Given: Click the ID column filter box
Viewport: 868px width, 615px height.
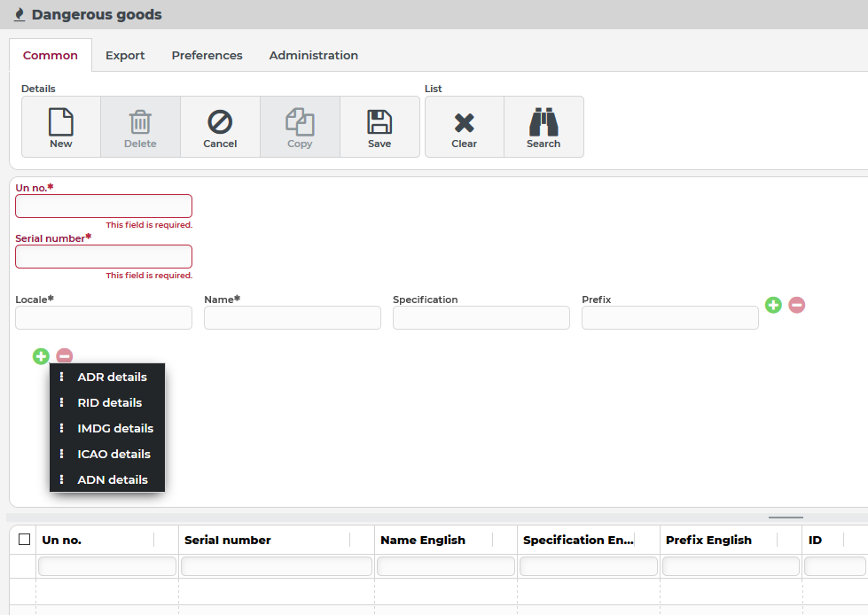Looking at the screenshot, I should click(835, 566).
